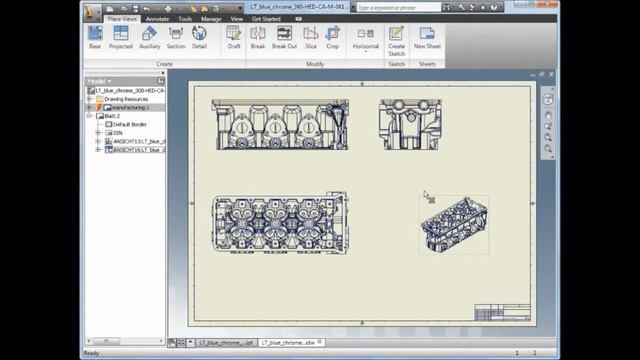640x360 pixels.
Task: Click the Print icon in quick access toolbar
Action: [168, 8]
